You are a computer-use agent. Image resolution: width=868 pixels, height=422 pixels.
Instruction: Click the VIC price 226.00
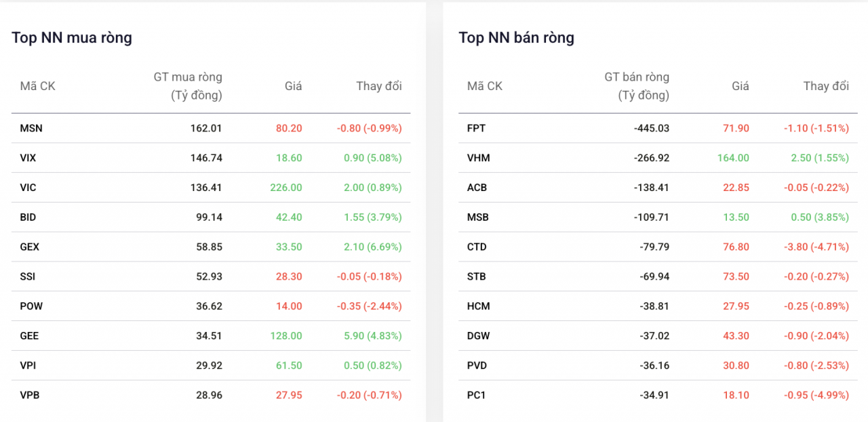(x=286, y=188)
